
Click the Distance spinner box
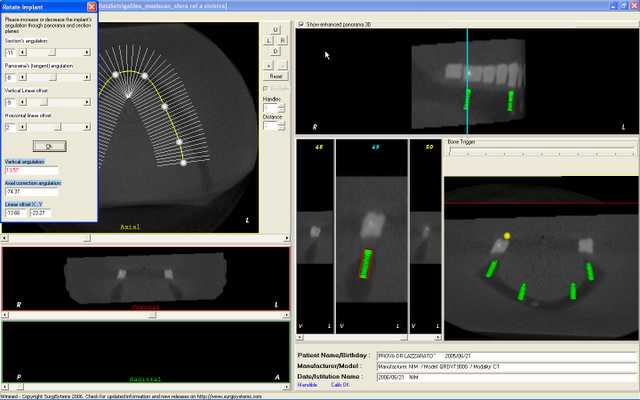tap(274, 126)
